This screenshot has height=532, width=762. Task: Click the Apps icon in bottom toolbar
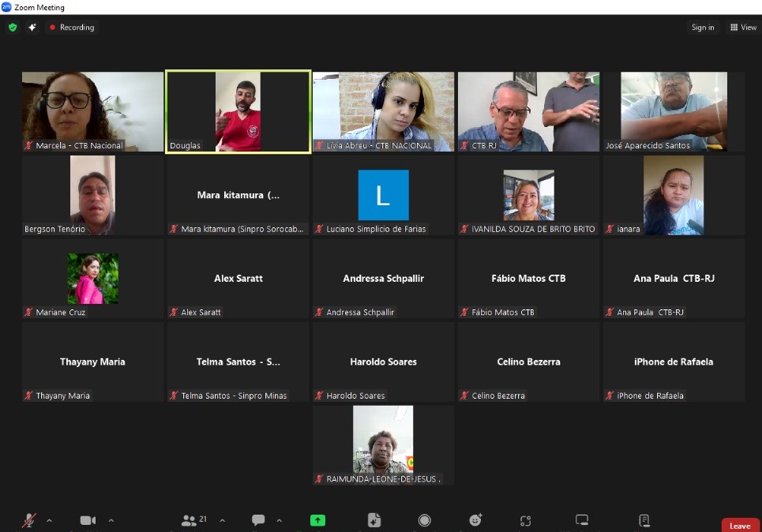(374, 520)
